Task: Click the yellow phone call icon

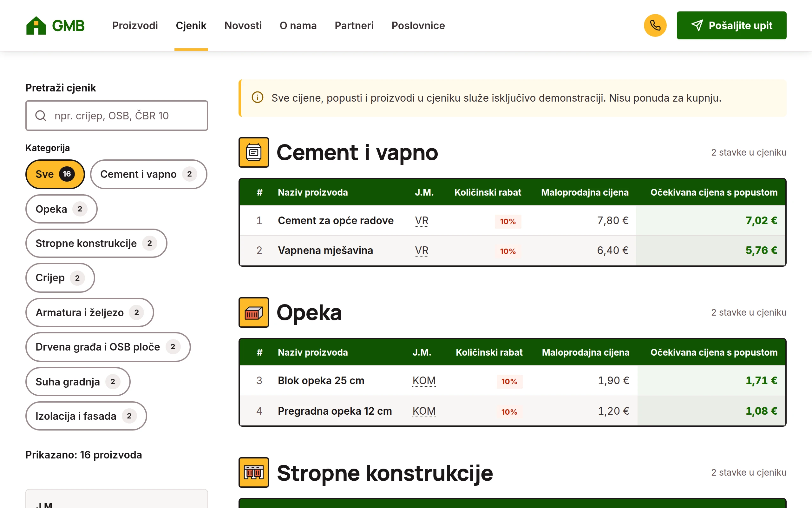Action: [655, 25]
